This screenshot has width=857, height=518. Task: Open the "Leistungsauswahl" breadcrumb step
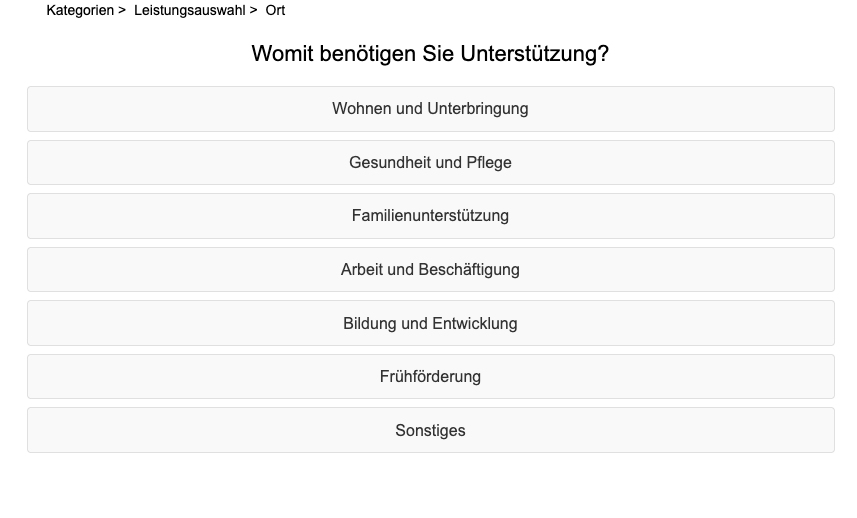[189, 11]
